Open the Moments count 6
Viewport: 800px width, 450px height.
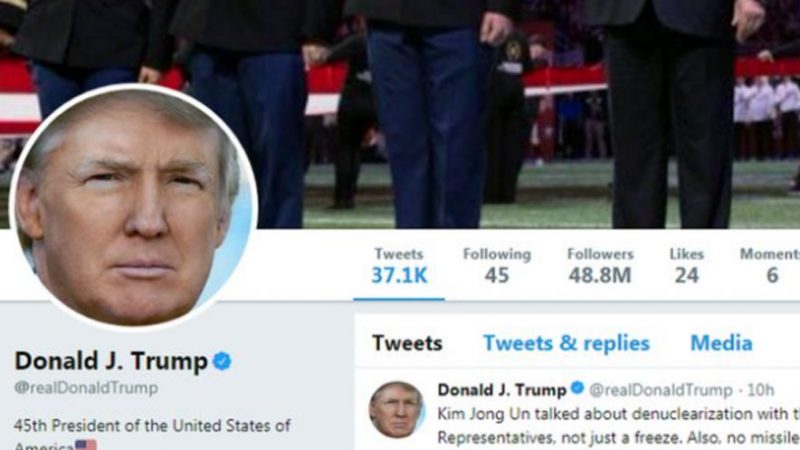click(x=770, y=266)
